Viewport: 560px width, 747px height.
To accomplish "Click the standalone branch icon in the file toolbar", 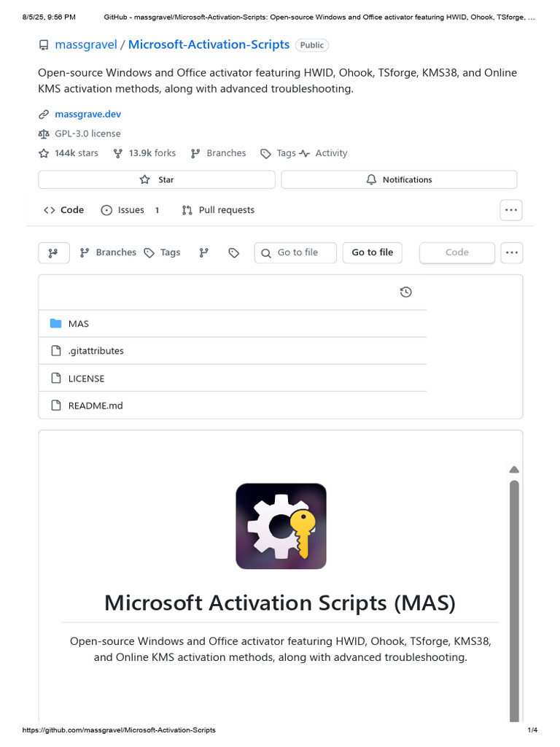I will [204, 253].
